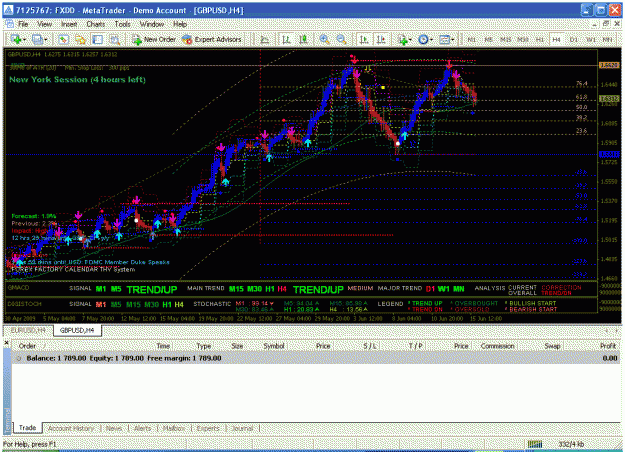Image resolution: width=625 pixels, height=452 pixels.
Task: Click the Profiles toolbar icon
Action: click(x=37, y=39)
